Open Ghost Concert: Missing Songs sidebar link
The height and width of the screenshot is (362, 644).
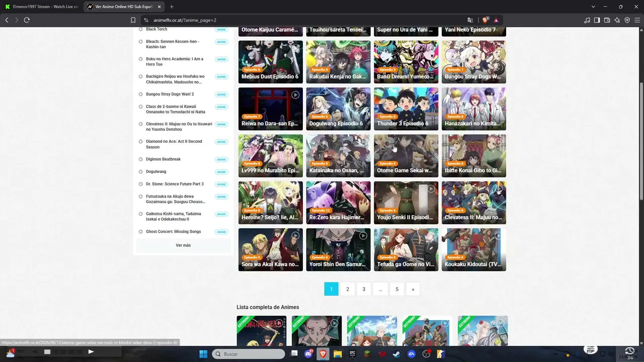pos(173,232)
